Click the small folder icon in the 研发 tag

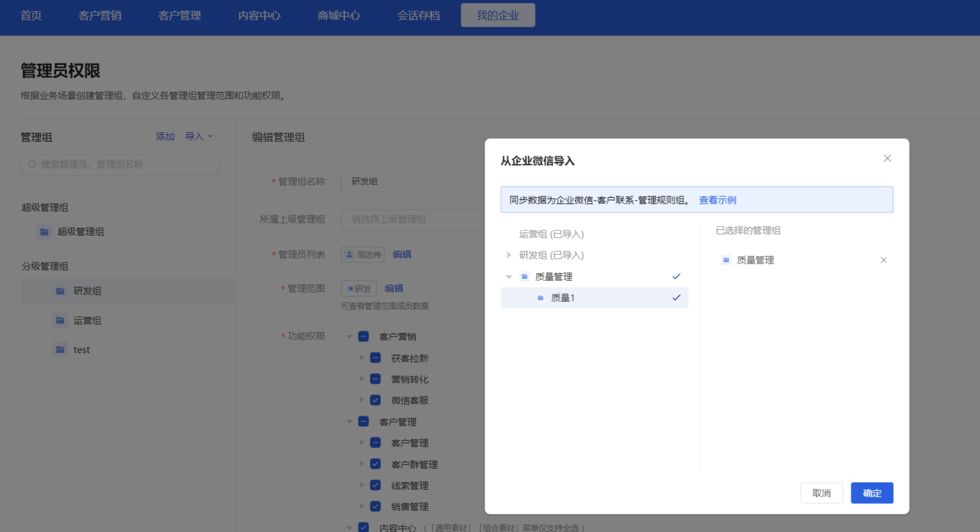(350, 289)
